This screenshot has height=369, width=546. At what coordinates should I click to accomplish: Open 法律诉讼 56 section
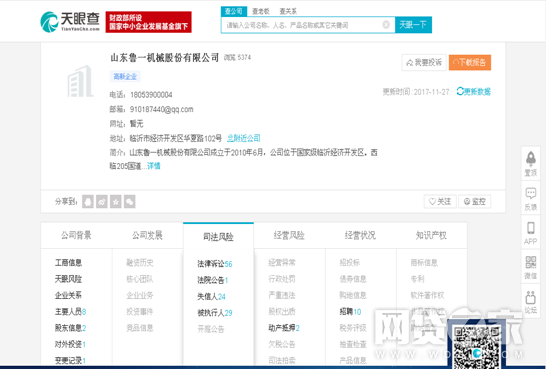coord(214,264)
